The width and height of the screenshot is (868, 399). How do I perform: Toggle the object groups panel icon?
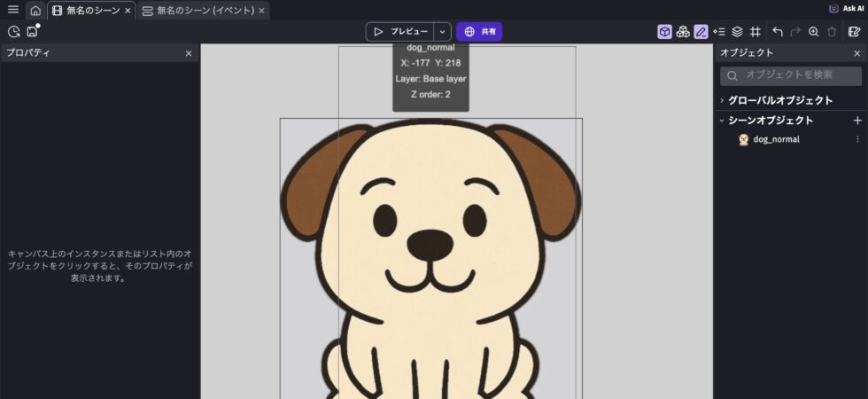(x=683, y=32)
